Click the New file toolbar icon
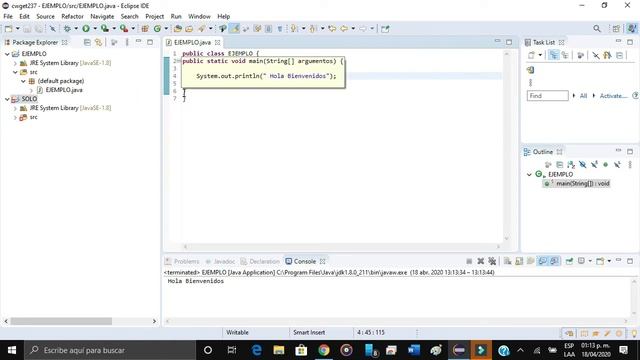This screenshot has width=640, height=360. click(x=8, y=29)
